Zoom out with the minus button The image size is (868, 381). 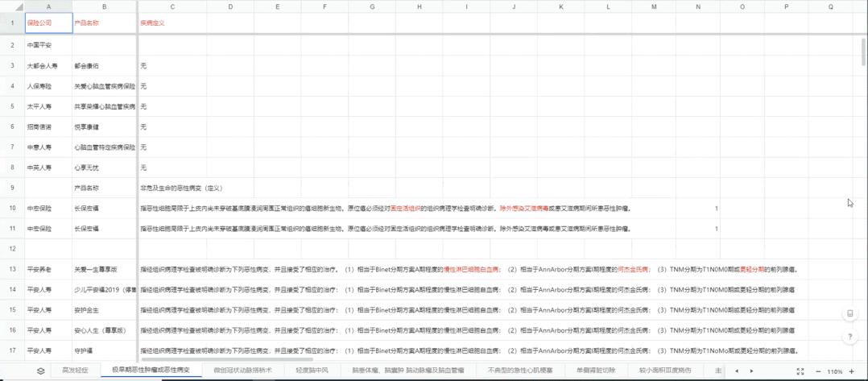(x=819, y=371)
